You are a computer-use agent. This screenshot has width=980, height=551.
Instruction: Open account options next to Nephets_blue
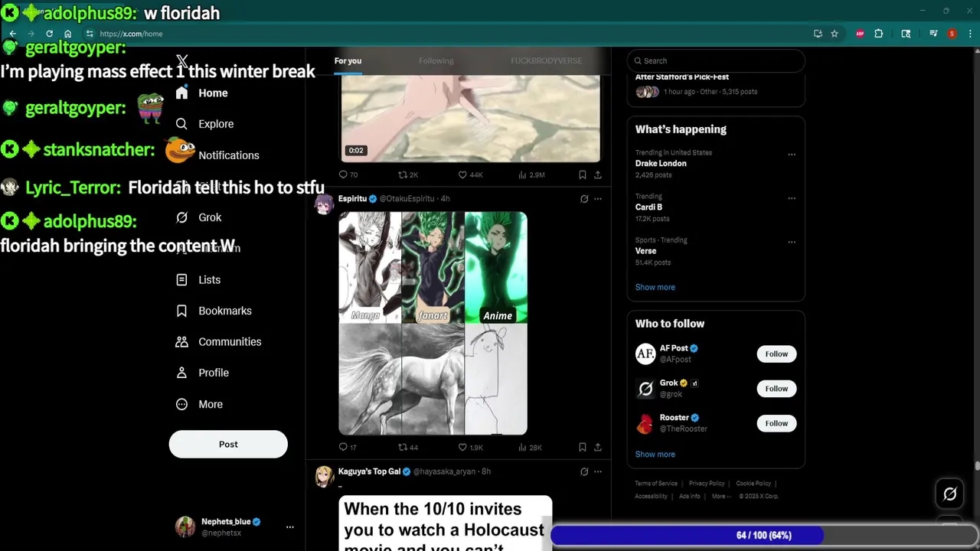(x=290, y=527)
